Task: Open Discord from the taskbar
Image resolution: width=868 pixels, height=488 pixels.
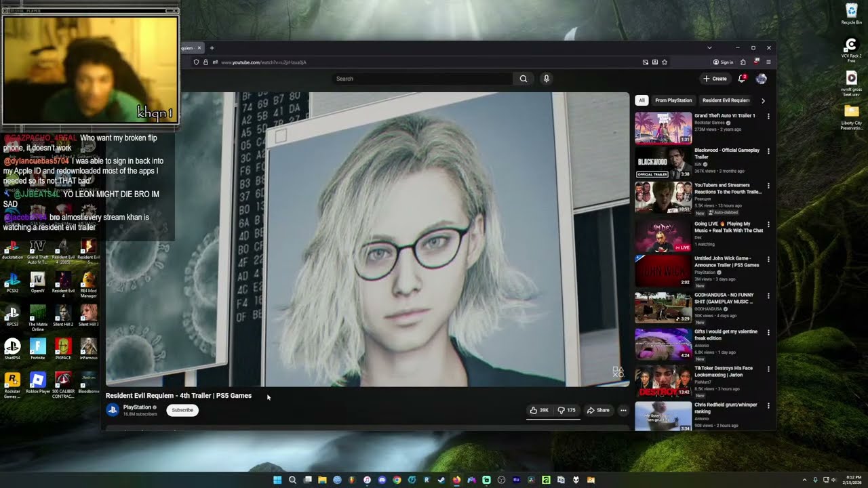Action: (382, 480)
